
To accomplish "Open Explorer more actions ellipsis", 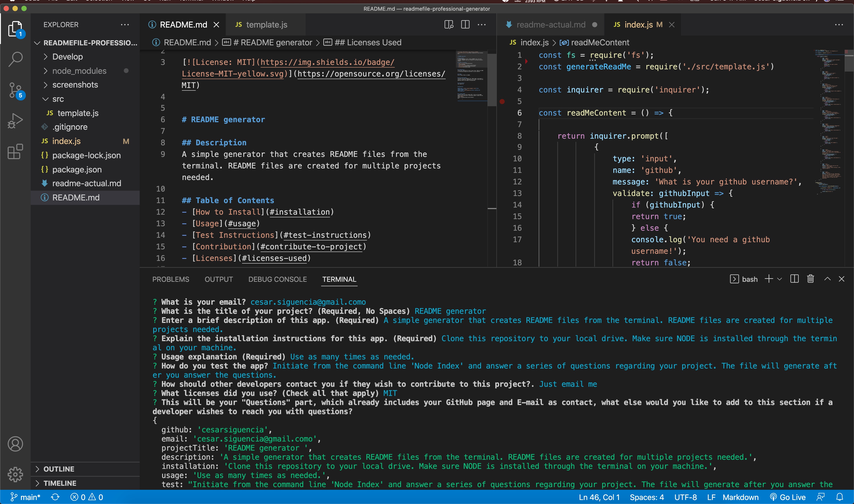I will pyautogui.click(x=125, y=25).
